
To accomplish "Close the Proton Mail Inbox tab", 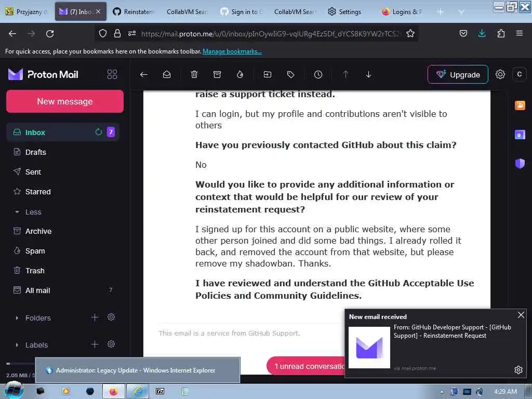I will point(98,11).
